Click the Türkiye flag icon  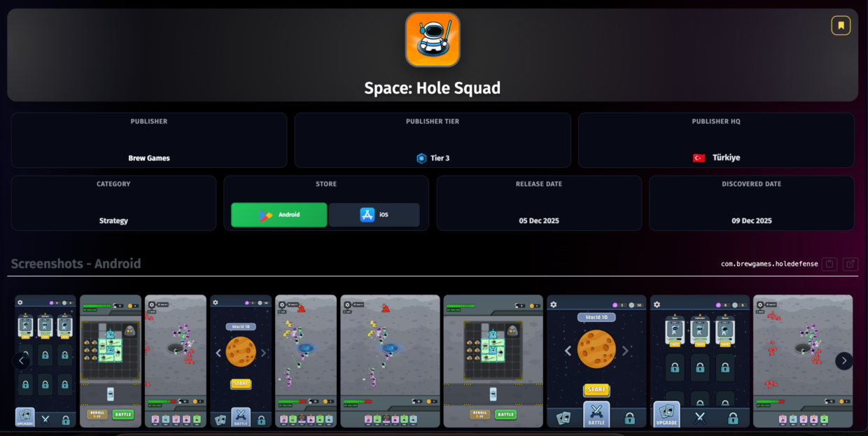(x=699, y=158)
